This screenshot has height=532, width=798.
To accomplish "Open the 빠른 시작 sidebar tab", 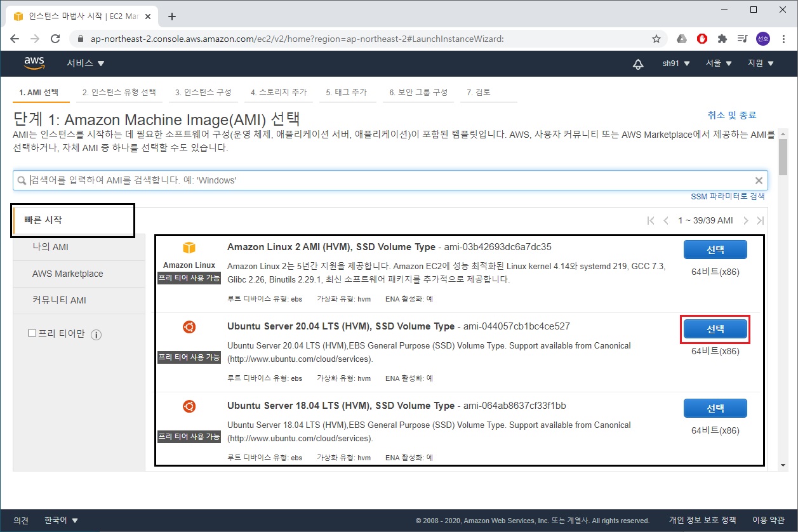I will point(73,220).
